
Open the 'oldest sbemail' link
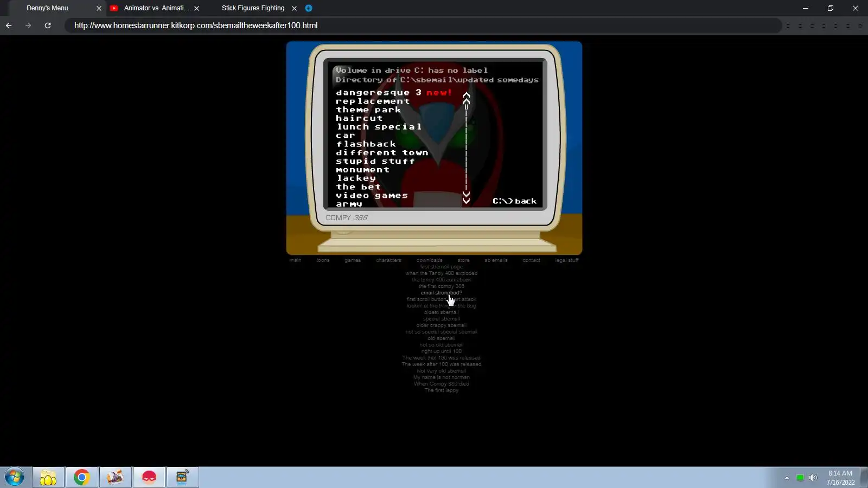pos(442,312)
